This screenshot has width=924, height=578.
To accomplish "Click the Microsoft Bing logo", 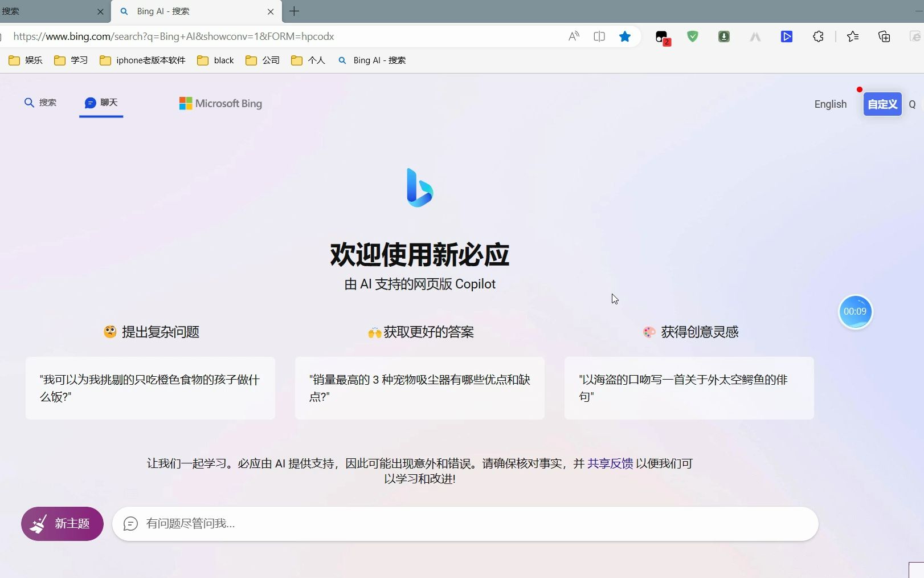I will click(220, 103).
